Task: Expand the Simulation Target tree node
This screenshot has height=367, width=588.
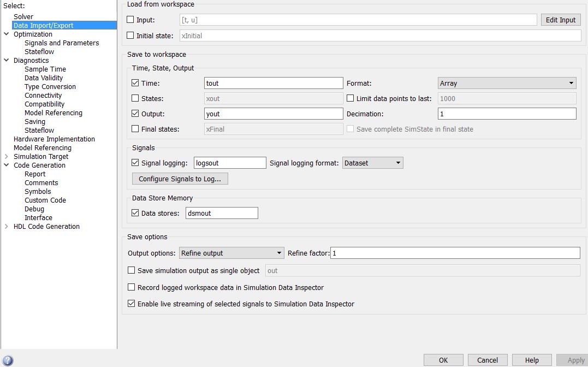Action: click(7, 157)
